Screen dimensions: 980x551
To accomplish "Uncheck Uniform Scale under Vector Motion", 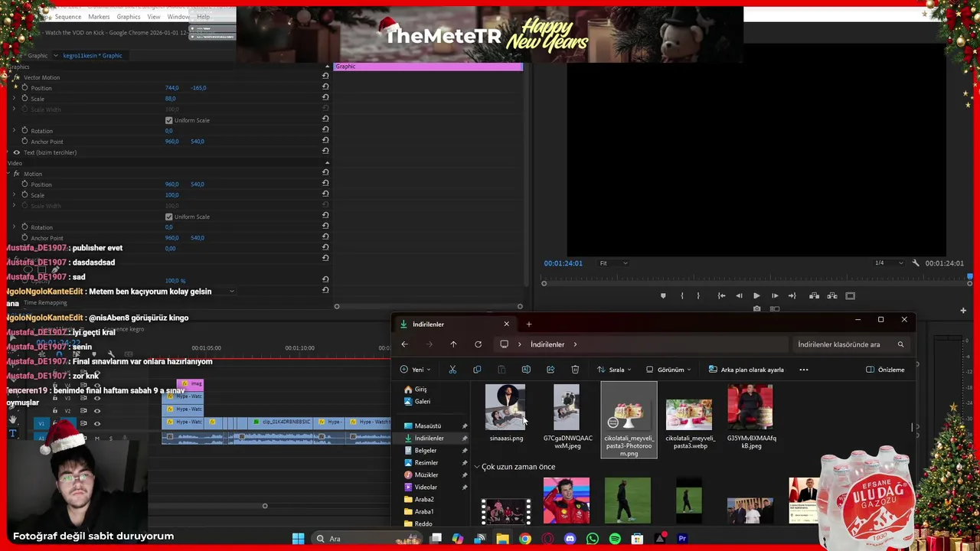I will (x=169, y=120).
